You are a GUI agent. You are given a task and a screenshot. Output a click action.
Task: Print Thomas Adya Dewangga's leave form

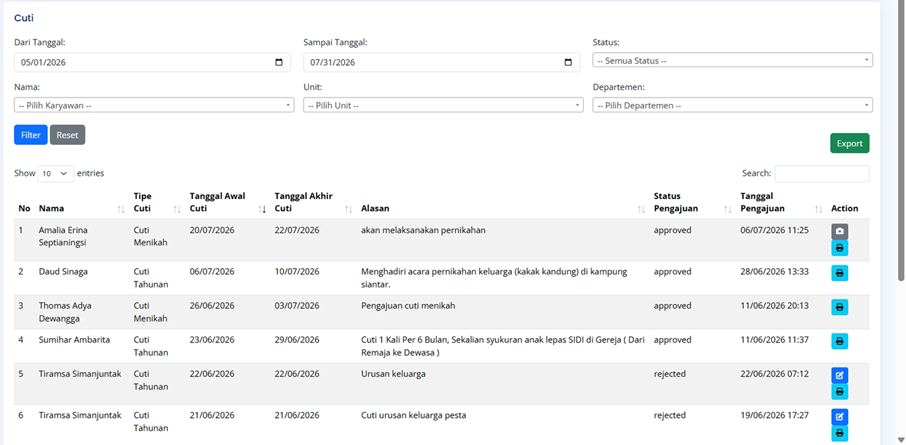pyautogui.click(x=840, y=307)
